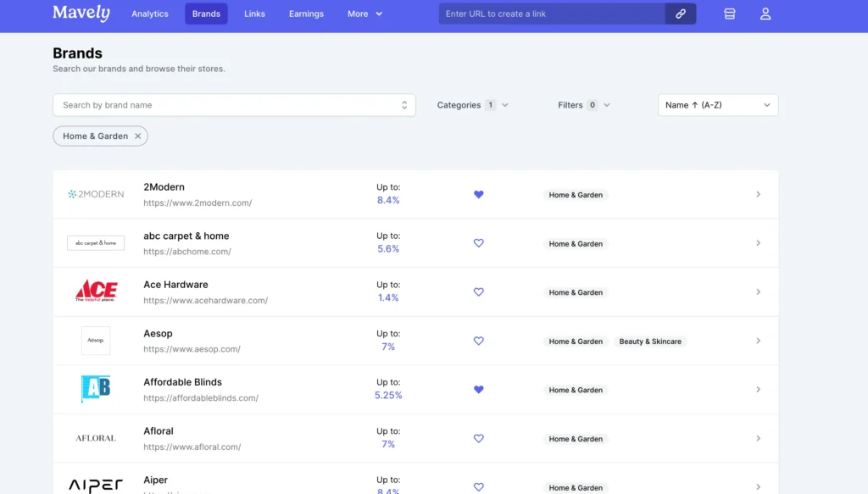868x494 pixels.
Task: Go to the Earnings tab
Action: 306,14
